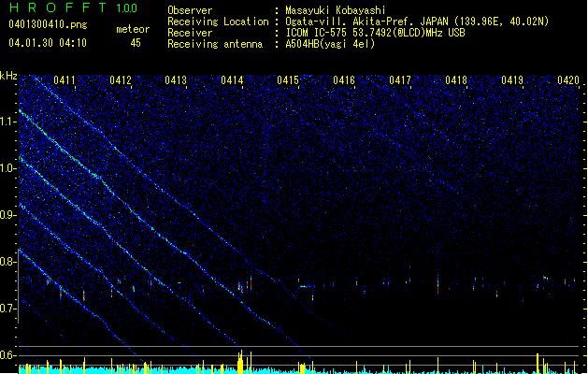
Task: Click the Receiver label
Action: [x=190, y=33]
